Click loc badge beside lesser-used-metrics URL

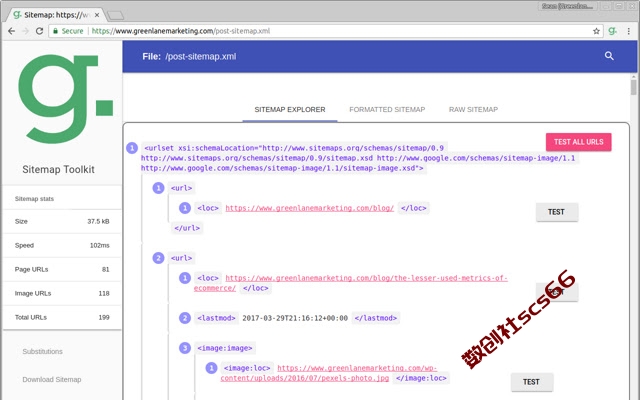pos(185,278)
